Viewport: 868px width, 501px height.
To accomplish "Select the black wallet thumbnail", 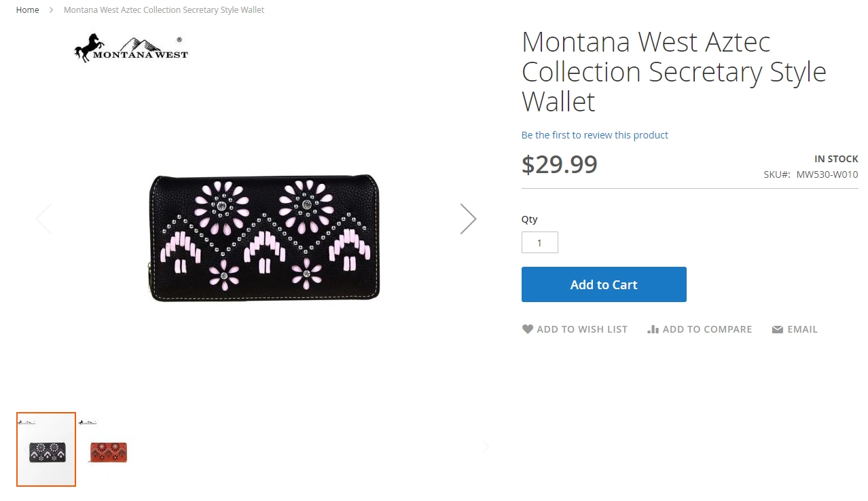I will (x=46, y=449).
